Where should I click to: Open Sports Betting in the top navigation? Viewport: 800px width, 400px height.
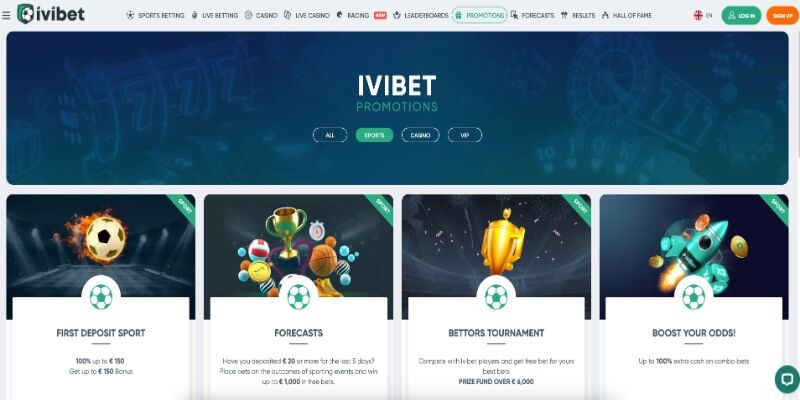click(155, 15)
